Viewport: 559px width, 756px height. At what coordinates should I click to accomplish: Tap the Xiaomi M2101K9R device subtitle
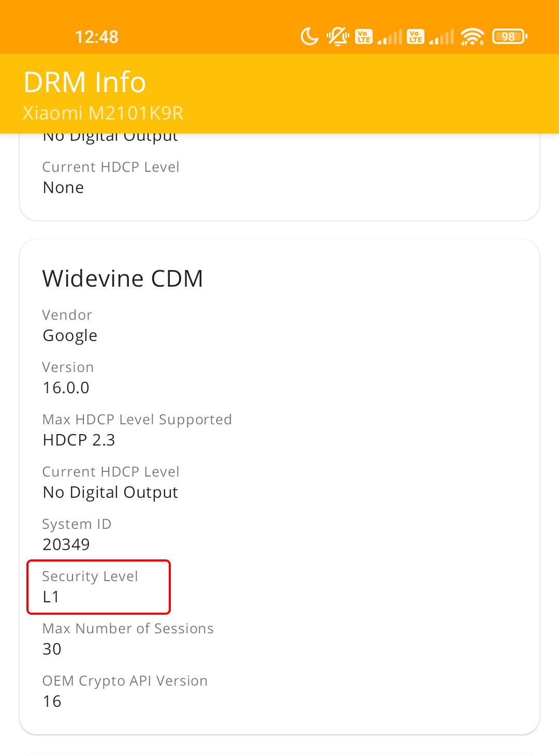(x=103, y=113)
